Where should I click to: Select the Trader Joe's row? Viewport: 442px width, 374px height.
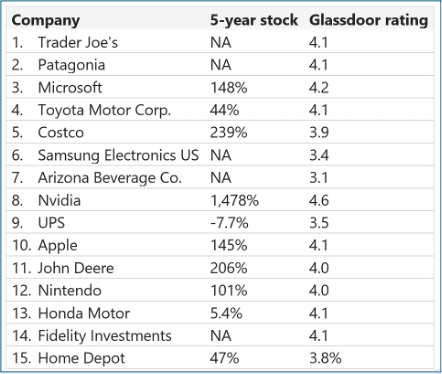(220, 42)
